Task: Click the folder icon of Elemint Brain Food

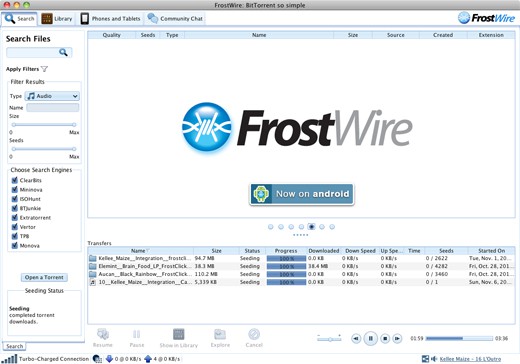Action: tap(93, 266)
